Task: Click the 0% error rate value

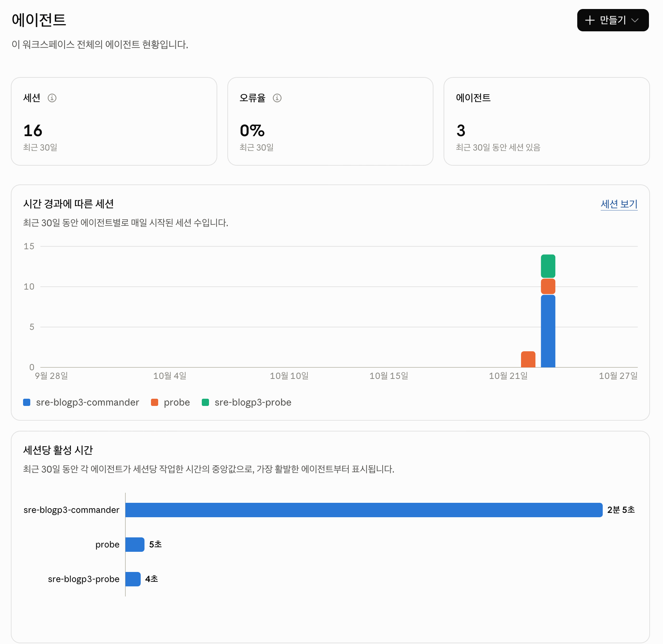Action: [x=252, y=130]
